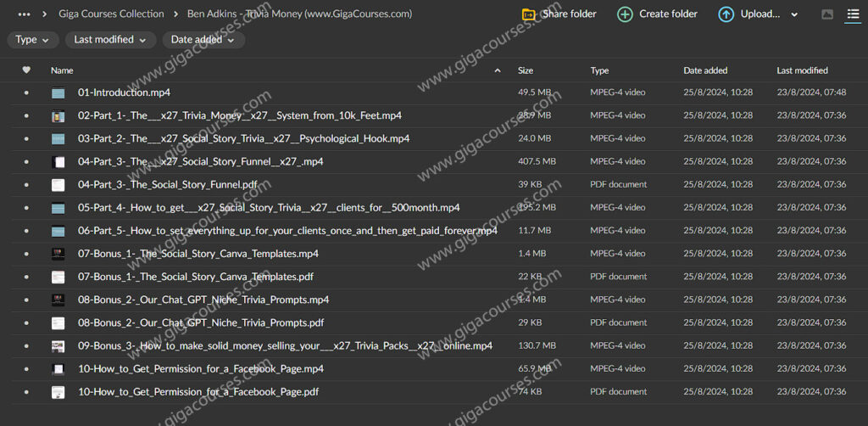Image resolution: width=868 pixels, height=426 pixels.
Task: Expand the Date added filter dropdown
Action: [x=203, y=40]
